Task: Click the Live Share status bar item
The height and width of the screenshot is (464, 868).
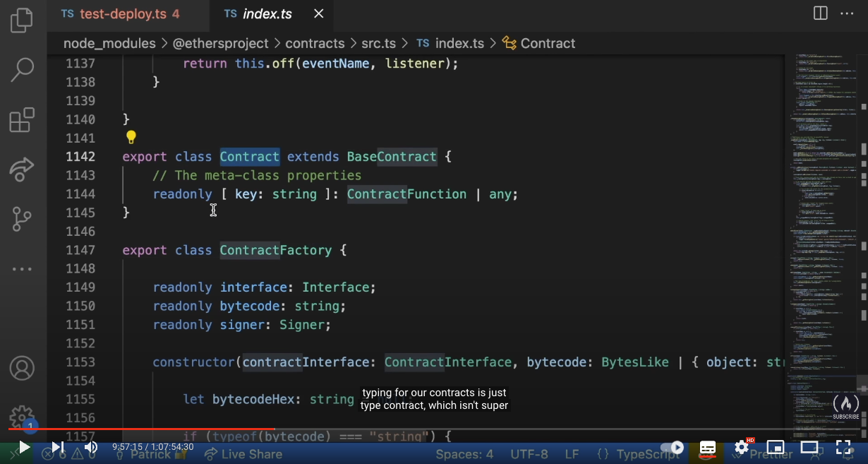Action: [244, 454]
